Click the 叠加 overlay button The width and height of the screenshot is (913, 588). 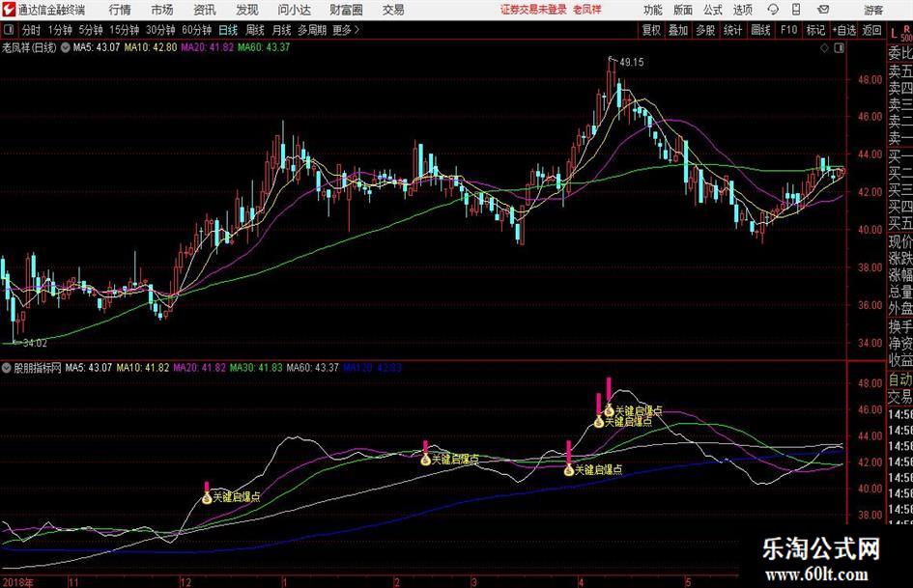[x=678, y=30]
